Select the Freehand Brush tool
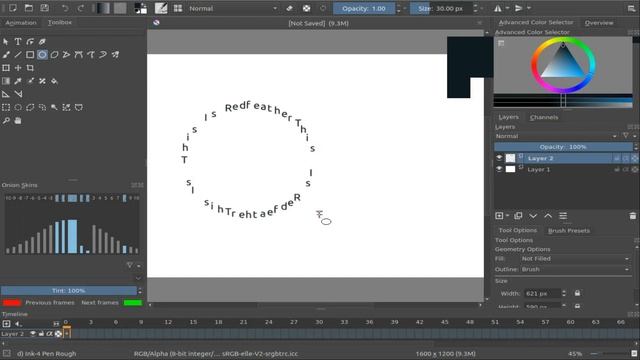 tap(6, 55)
